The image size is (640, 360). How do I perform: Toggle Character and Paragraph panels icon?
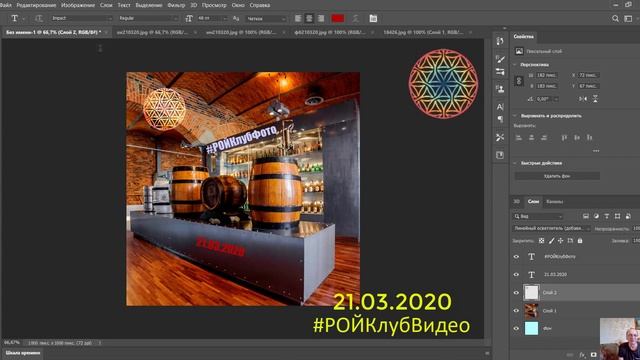(x=373, y=18)
